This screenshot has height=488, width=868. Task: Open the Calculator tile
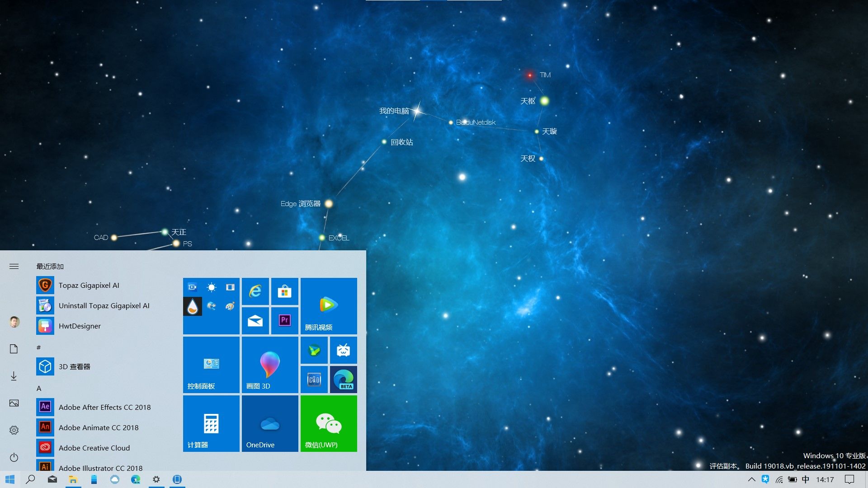(211, 423)
